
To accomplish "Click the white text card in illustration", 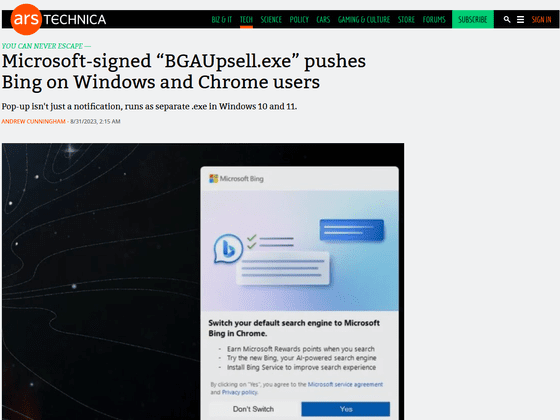I will [282, 268].
